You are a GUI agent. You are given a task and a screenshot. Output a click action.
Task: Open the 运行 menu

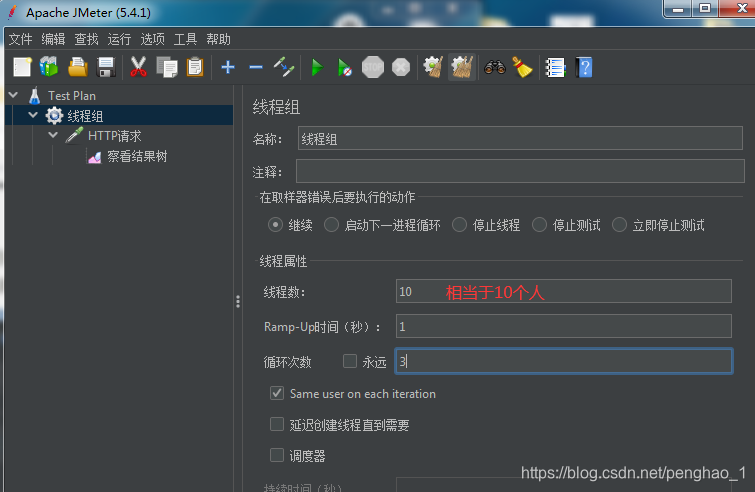[119, 39]
